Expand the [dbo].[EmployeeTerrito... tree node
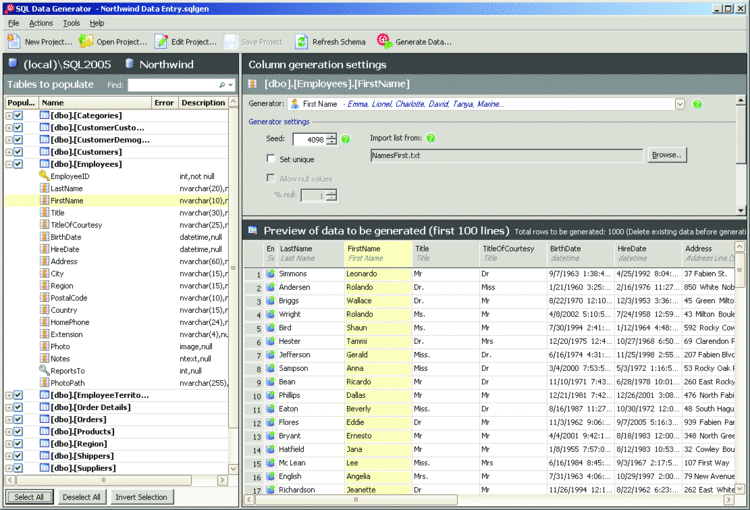Image resolution: width=750 pixels, height=510 pixels. click(x=9, y=395)
